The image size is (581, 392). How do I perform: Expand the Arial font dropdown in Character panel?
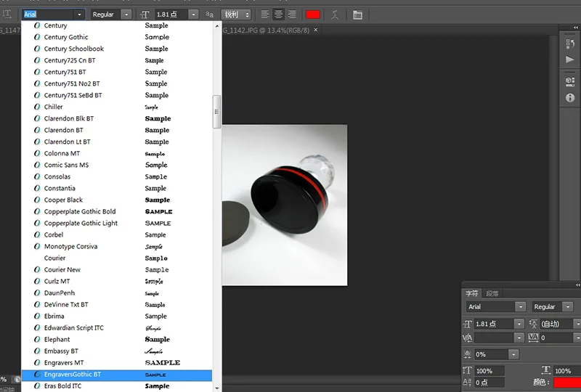click(521, 307)
